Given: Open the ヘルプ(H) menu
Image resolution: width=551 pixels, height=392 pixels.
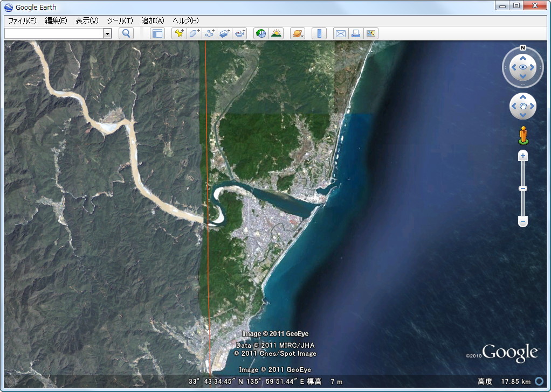Looking at the screenshot, I should click(185, 20).
